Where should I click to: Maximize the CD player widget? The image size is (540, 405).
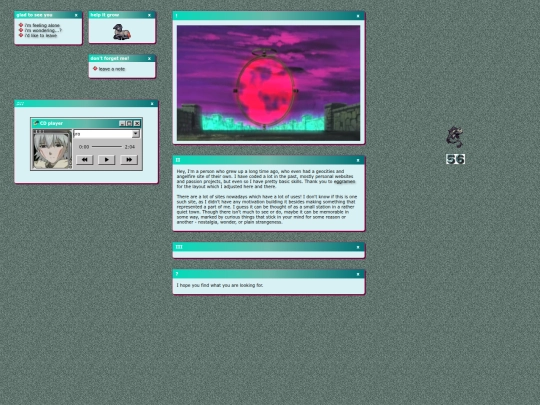(x=129, y=123)
